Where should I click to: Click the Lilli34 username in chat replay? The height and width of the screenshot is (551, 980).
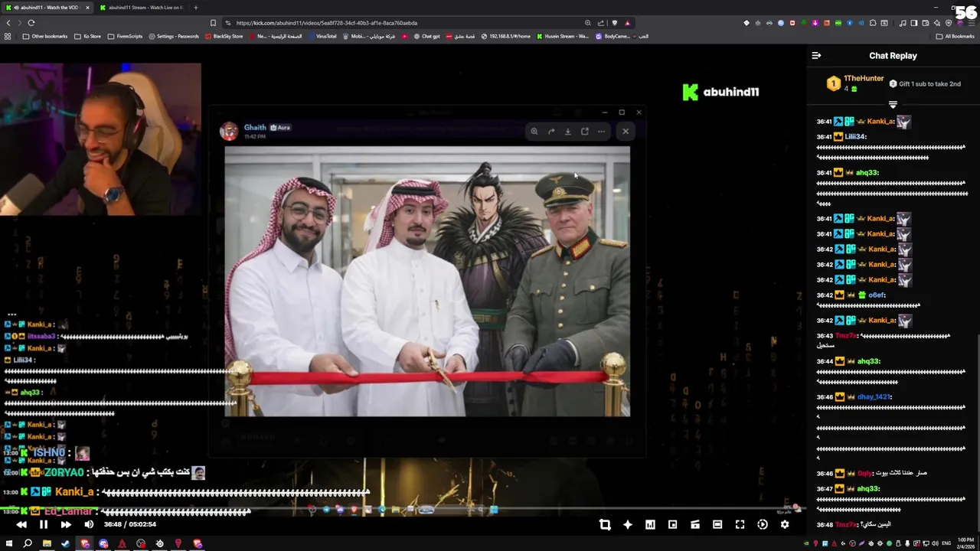[x=855, y=137]
